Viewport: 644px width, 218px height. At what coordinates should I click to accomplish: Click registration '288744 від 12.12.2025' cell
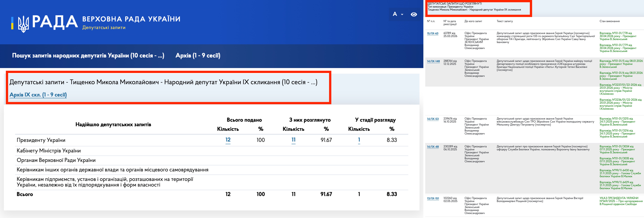pyautogui.click(x=450, y=63)
